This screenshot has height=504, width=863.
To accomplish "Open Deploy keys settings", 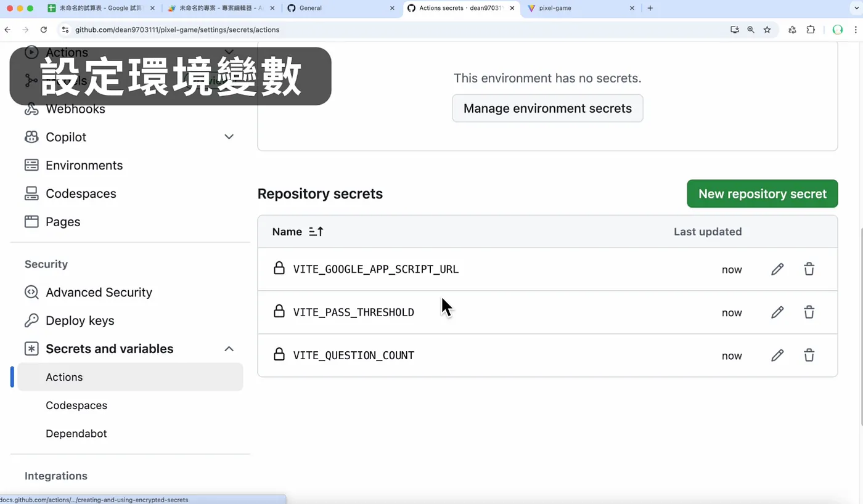I will pyautogui.click(x=69, y=320).
